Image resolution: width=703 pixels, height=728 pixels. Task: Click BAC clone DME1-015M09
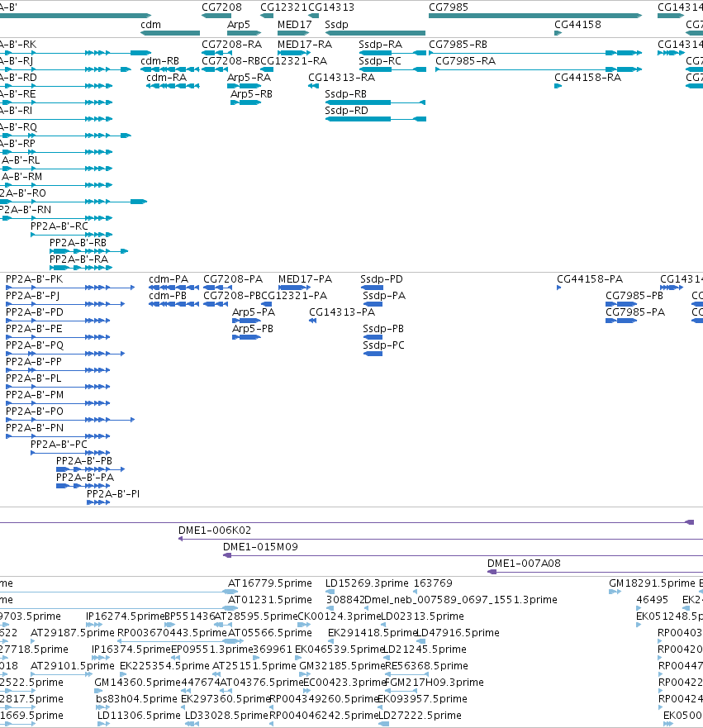tap(463, 555)
